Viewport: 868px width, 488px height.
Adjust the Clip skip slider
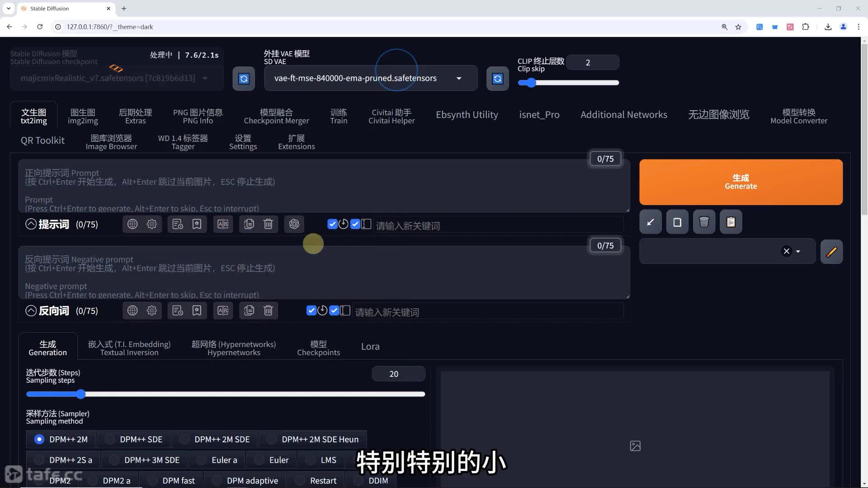[568, 83]
